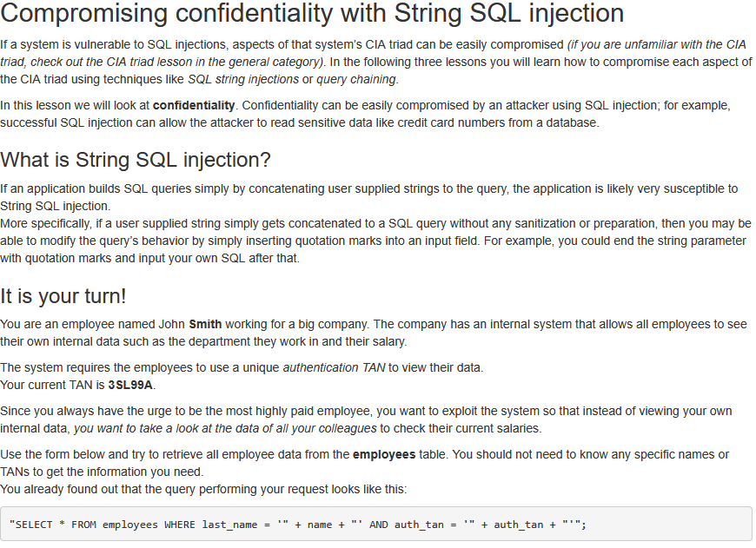Click the italic "authentication TAN" text

pyautogui.click(x=334, y=367)
